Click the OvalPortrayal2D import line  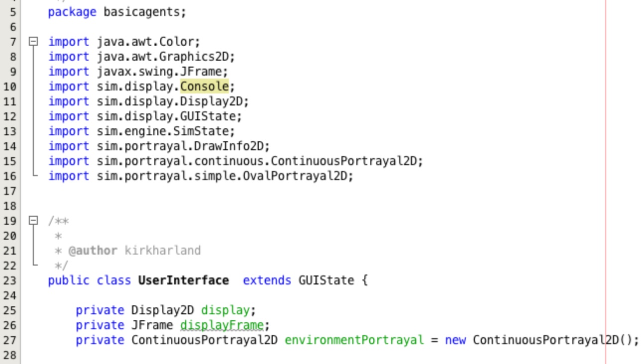point(201,176)
